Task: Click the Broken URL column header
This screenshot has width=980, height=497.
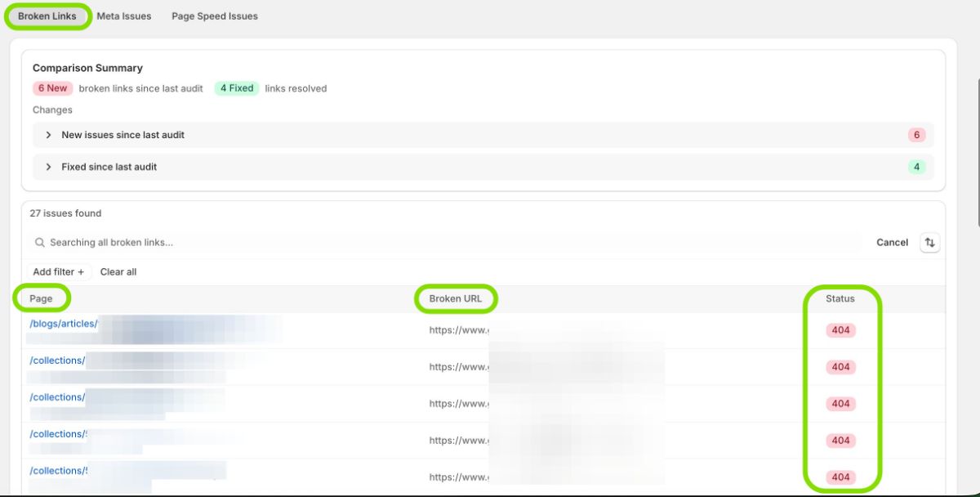Action: coord(456,298)
